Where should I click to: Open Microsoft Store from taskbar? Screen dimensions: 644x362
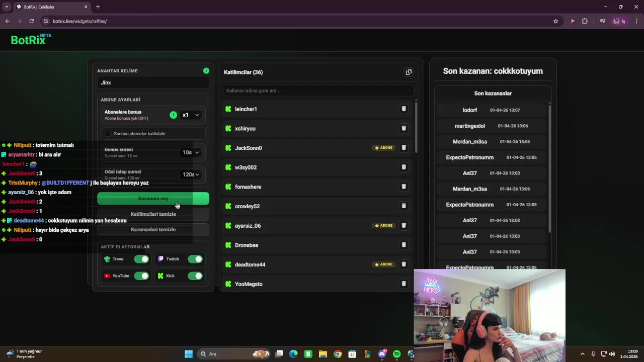coord(352,354)
